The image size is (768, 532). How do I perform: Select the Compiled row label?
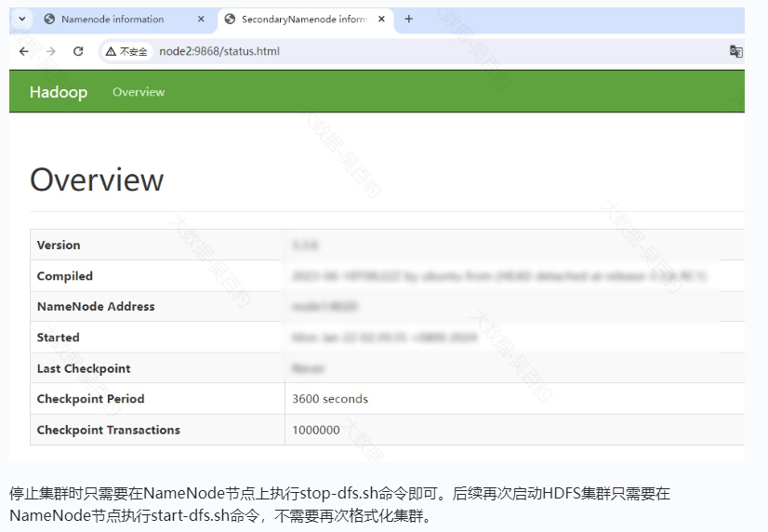pos(65,276)
